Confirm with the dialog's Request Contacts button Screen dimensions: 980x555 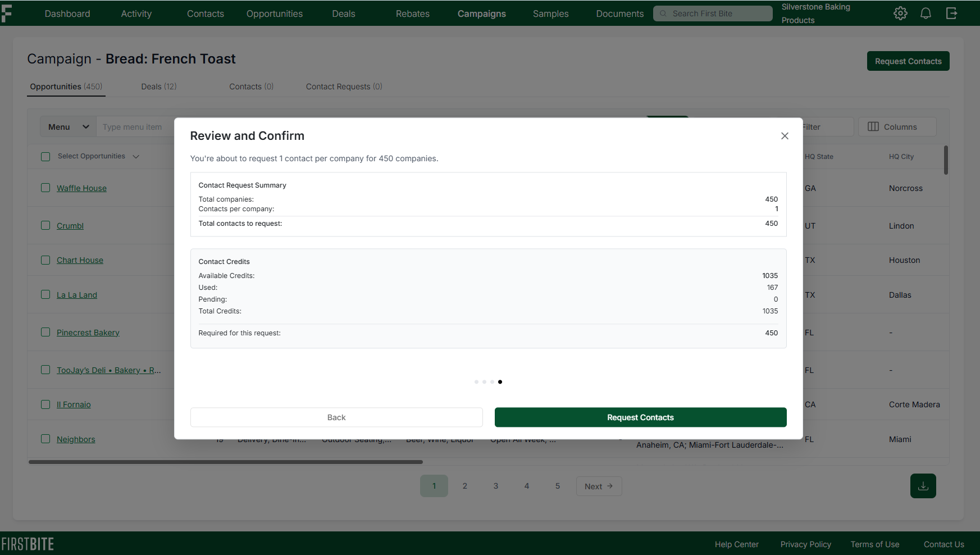[x=641, y=417]
